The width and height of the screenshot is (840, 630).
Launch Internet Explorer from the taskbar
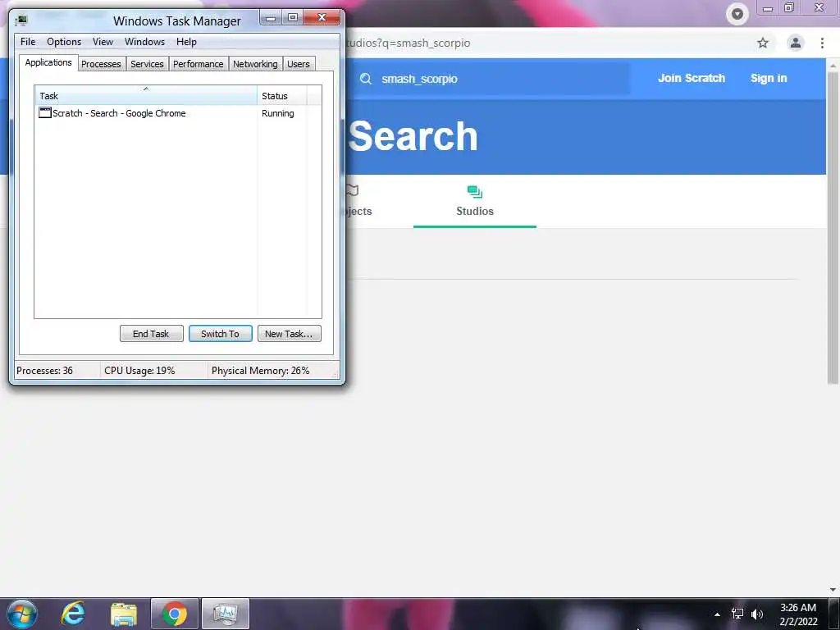pos(72,614)
